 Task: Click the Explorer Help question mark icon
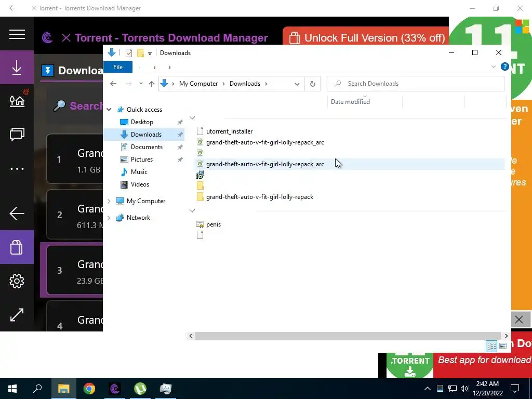pyautogui.click(x=505, y=67)
